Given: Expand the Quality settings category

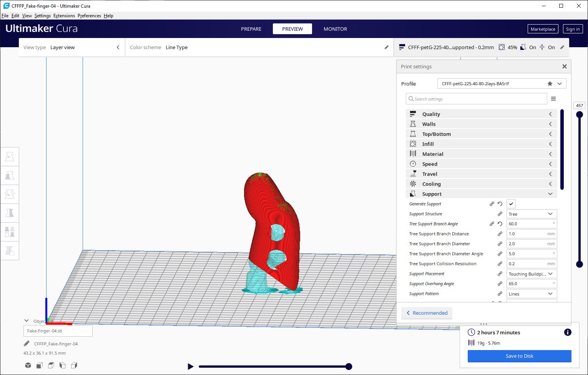Looking at the screenshot, I should click(481, 114).
